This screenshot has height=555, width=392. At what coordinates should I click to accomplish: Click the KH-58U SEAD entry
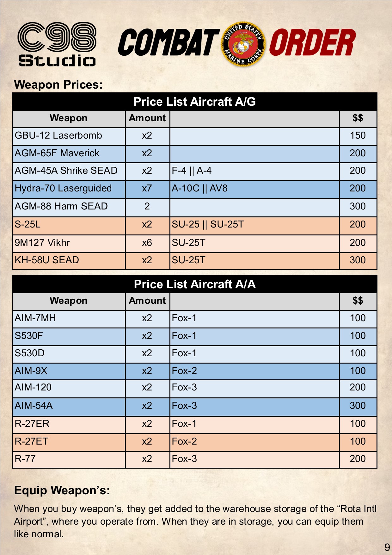[47, 260]
